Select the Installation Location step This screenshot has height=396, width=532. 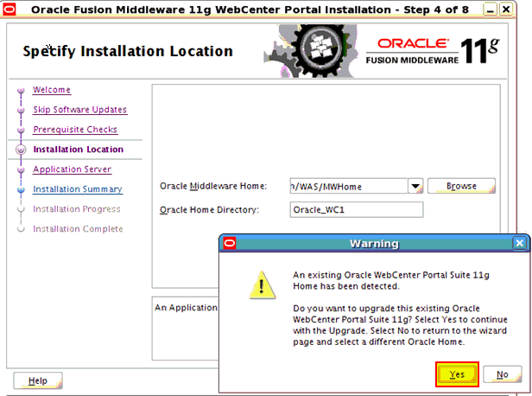point(78,150)
